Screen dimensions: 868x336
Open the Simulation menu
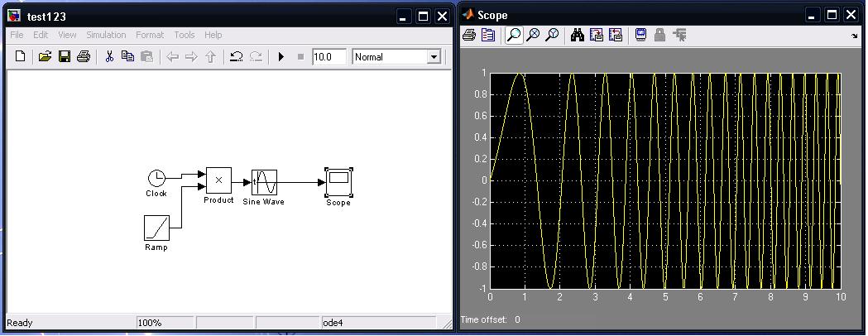coord(106,35)
